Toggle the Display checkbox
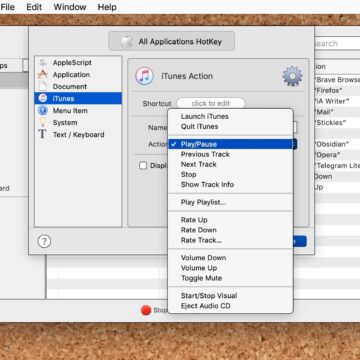Viewport: 360px width, 360px height. pyautogui.click(x=143, y=165)
